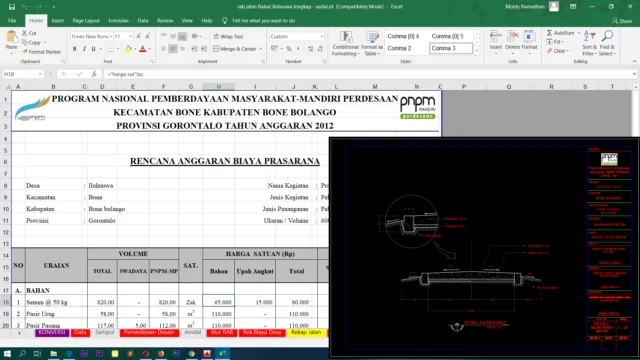Open the Custom number format dropdown

[322, 37]
